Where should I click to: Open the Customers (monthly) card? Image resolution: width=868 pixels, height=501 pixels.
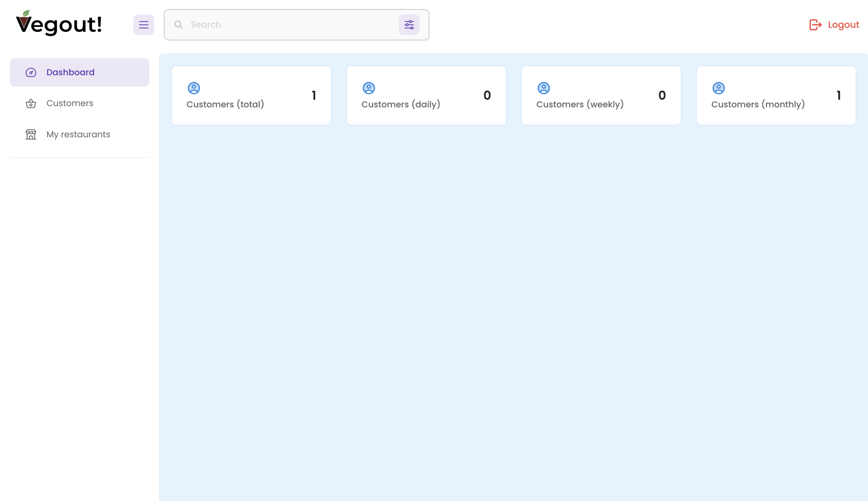[776, 95]
